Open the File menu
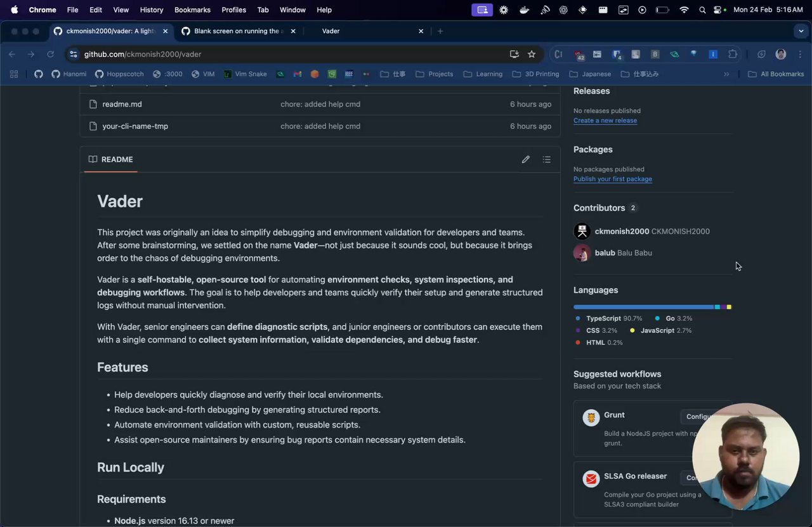812x527 pixels. pos(73,10)
